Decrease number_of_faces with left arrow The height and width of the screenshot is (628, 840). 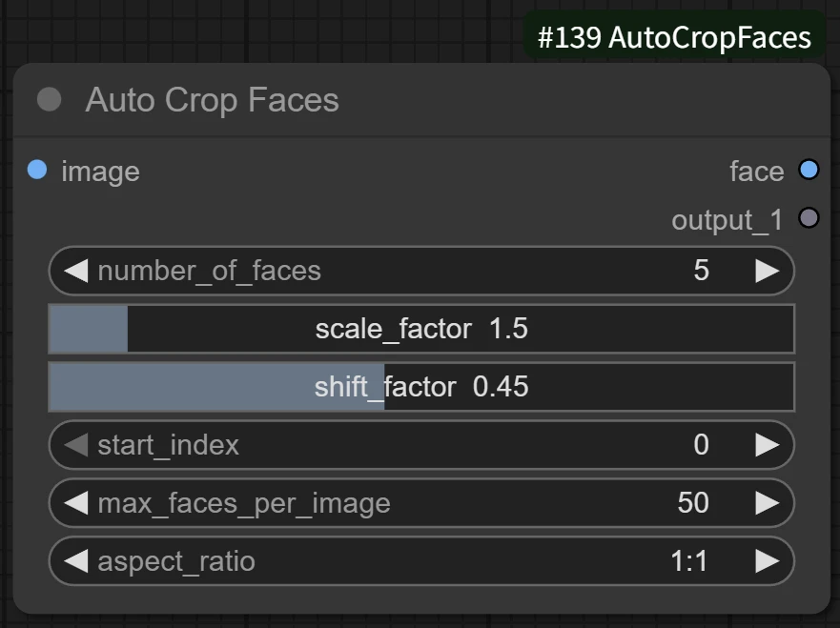(x=76, y=271)
